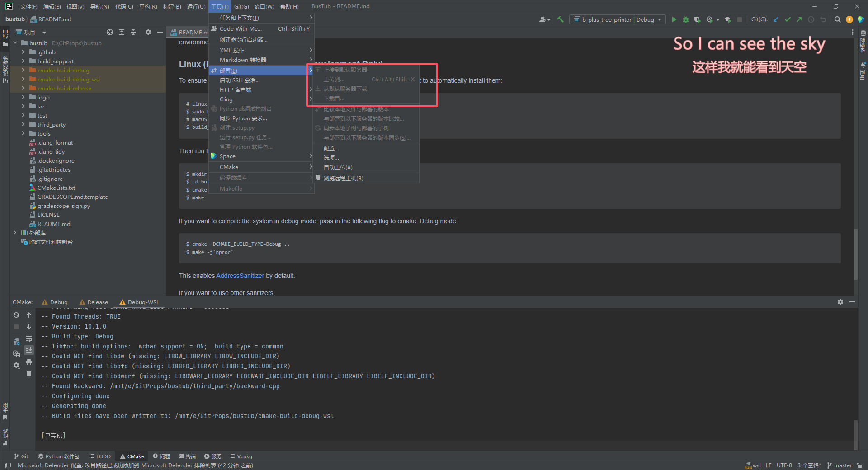Screen dimensions: 868x470
Task: Clear CMake output trash icon
Action: point(29,374)
